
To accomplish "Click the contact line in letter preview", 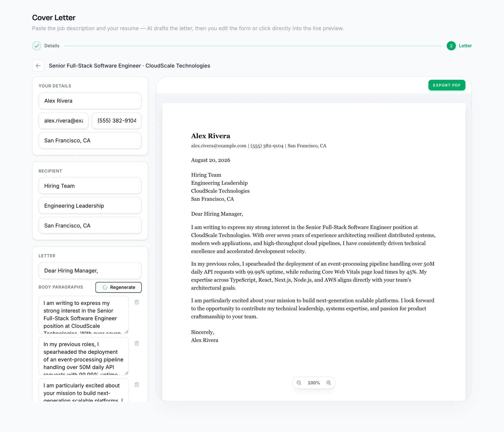I will [259, 146].
